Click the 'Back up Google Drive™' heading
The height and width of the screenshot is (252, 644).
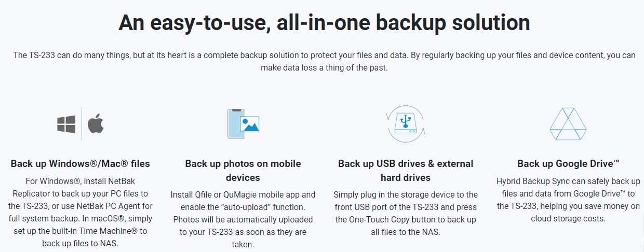(568, 164)
